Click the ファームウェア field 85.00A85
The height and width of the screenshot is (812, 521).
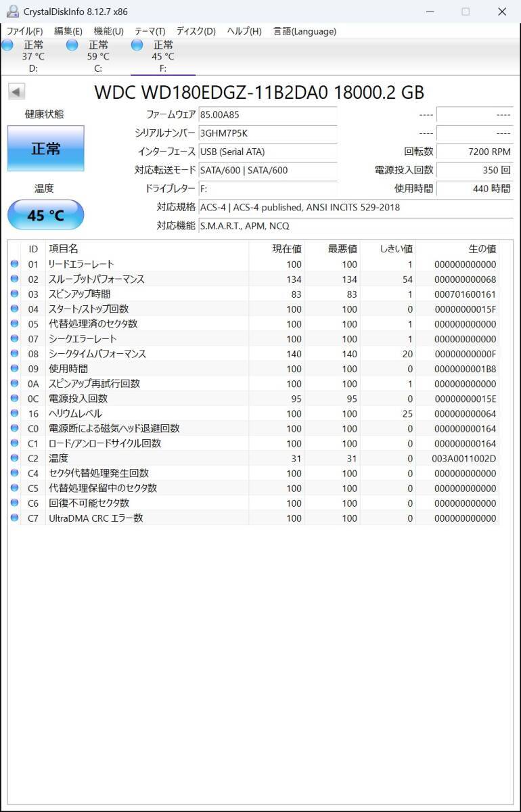[267, 115]
